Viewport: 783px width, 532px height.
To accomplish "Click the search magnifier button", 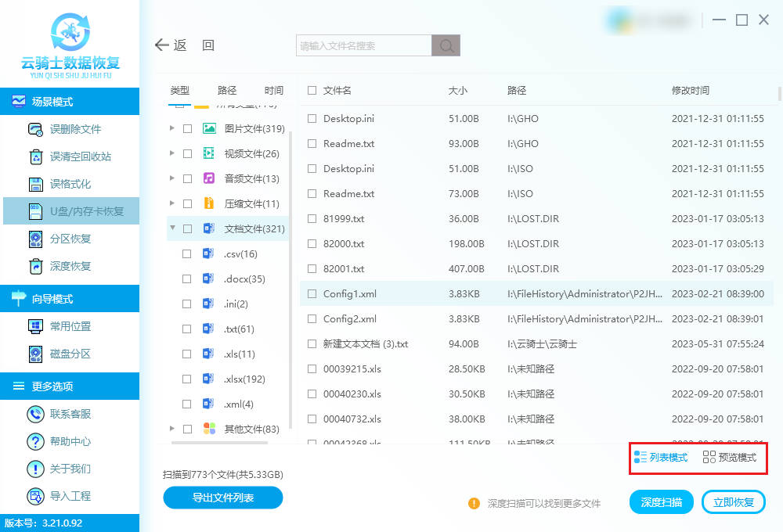I will pos(446,45).
